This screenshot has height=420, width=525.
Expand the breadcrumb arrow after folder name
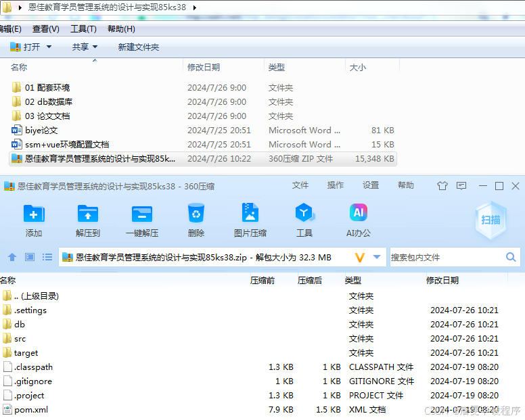195,7
